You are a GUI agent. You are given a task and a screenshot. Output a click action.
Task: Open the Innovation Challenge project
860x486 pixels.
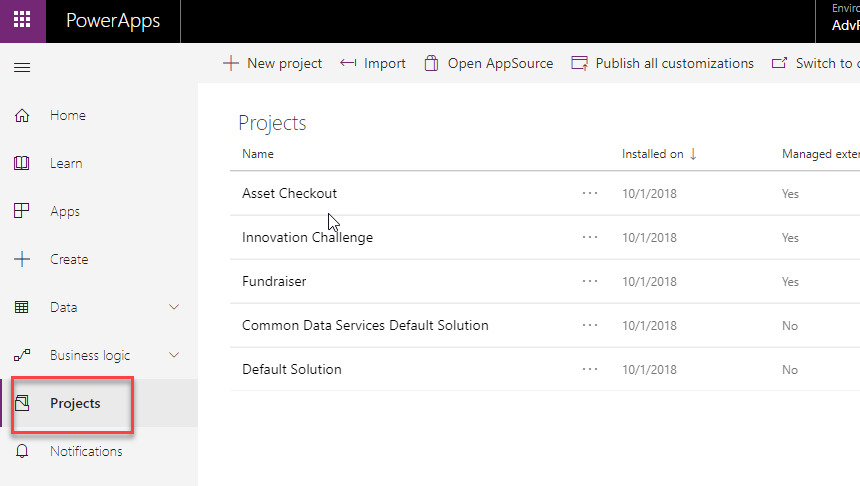(307, 237)
